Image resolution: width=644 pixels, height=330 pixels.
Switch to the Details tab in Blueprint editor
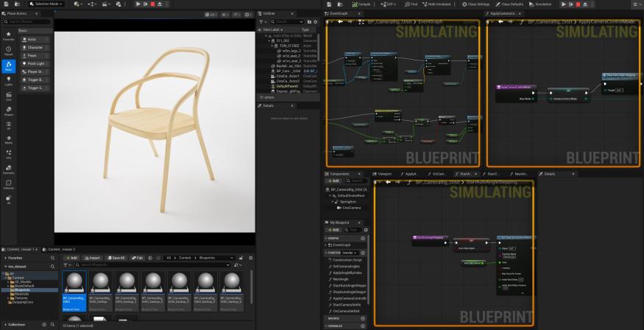(549, 174)
